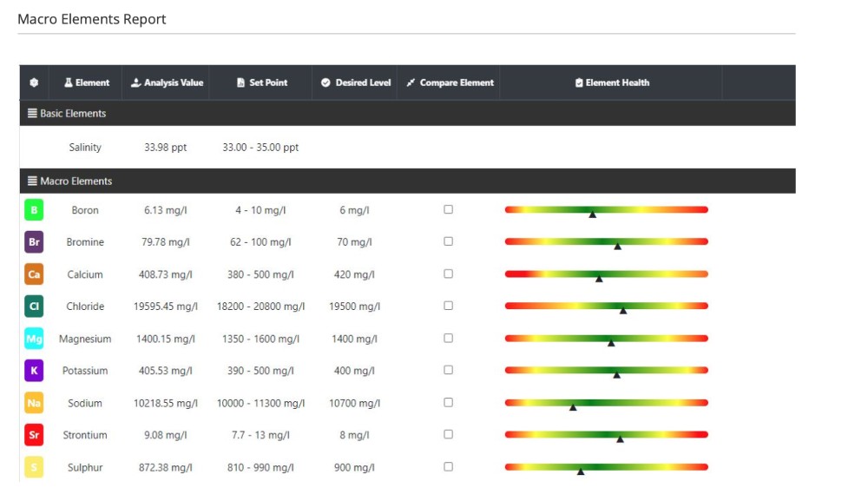Click the Sodium Na element badge
This screenshot has width=868, height=501.
tap(33, 402)
